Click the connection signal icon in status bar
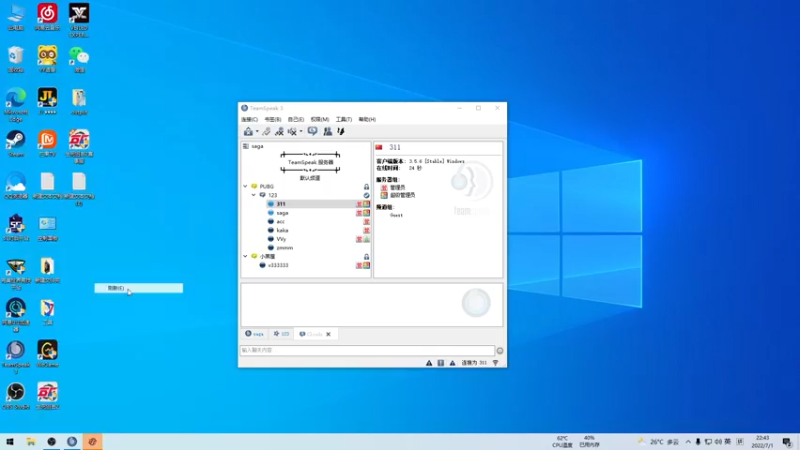This screenshot has height=450, width=800. tap(496, 363)
